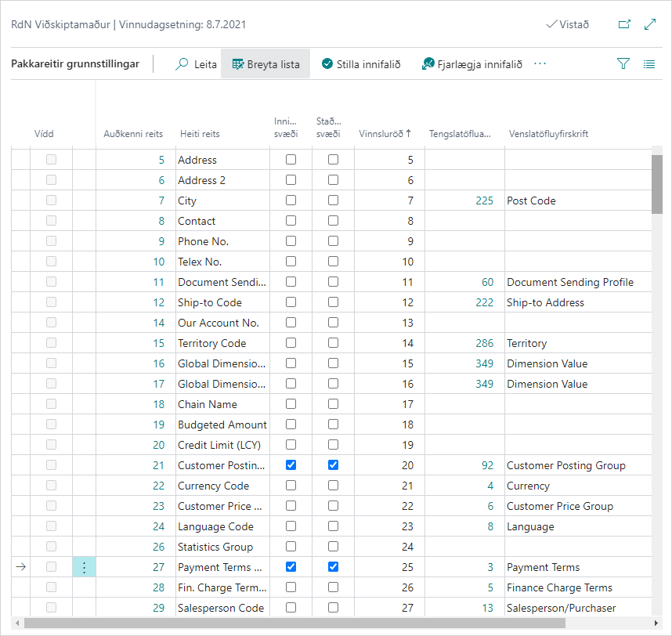Open page in new window icon

pyautogui.click(x=624, y=24)
